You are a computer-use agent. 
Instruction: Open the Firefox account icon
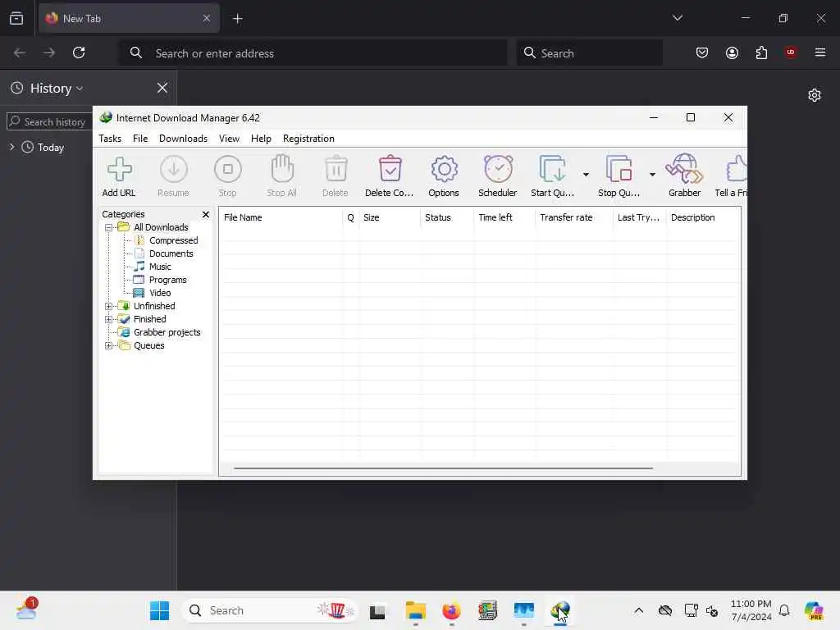point(732,52)
